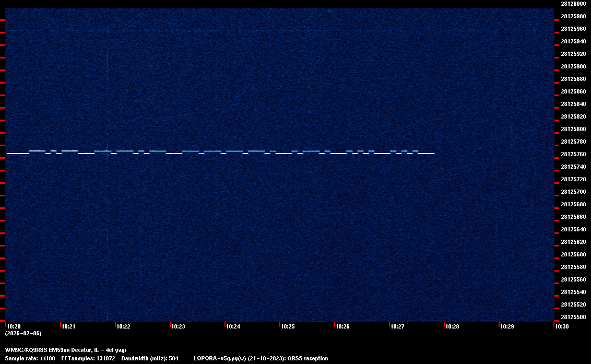Click the 28125800 frequency scale label
Viewport: 591px width, 364px height.
[x=573, y=129]
